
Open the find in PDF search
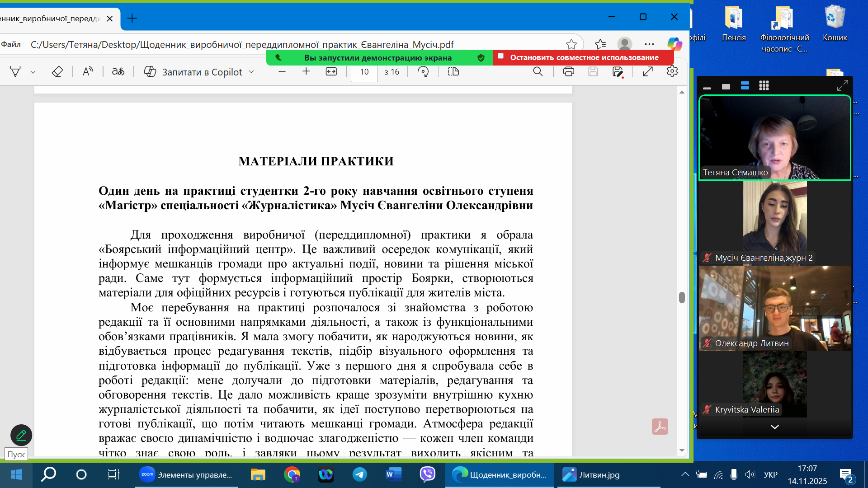pos(538,72)
